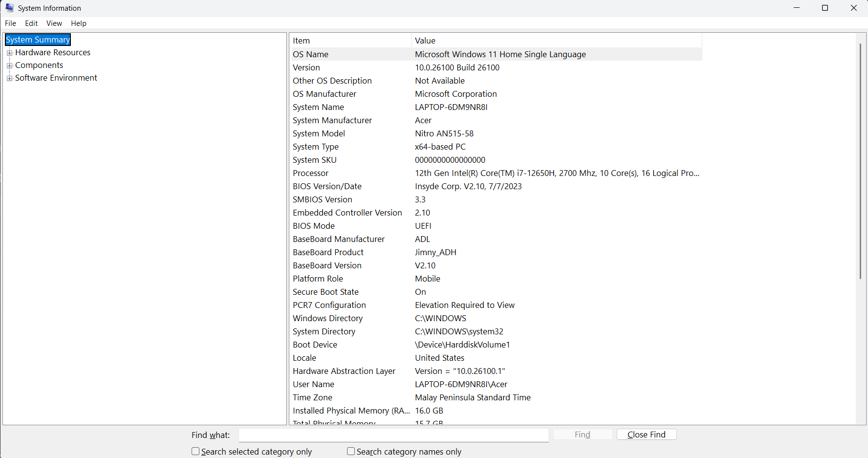Click the x64-based PC value
This screenshot has height=458, width=868.
click(440, 147)
